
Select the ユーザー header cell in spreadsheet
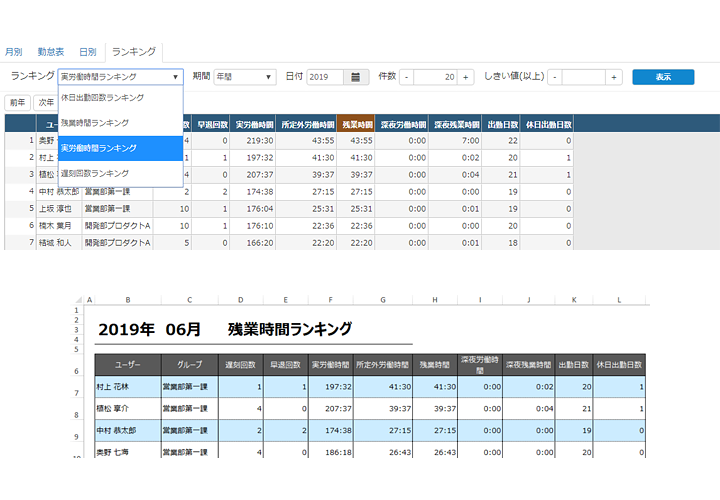(x=128, y=365)
